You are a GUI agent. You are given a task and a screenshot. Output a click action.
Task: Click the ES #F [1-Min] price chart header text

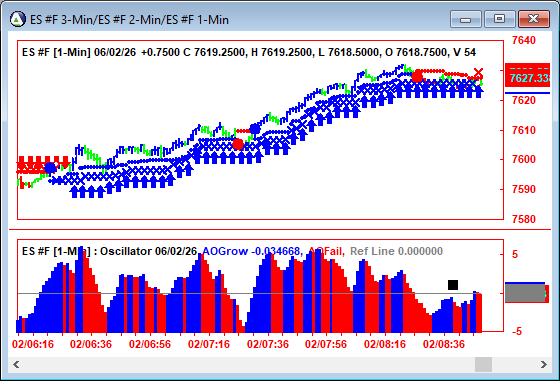(x=249, y=52)
